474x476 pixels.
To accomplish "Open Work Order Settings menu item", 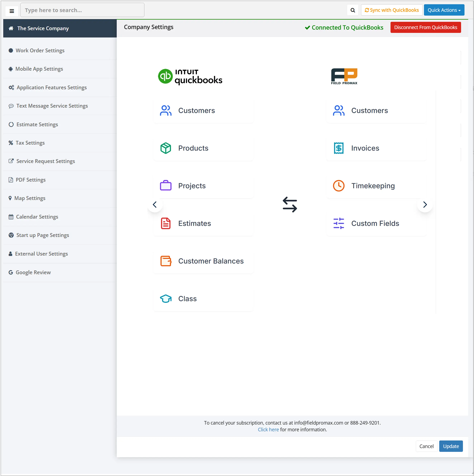I will (x=60, y=51).
